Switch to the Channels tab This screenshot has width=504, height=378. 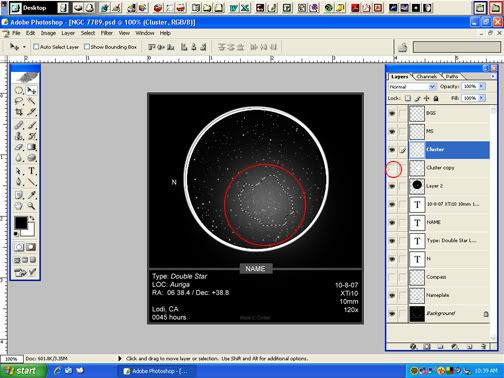[426, 76]
